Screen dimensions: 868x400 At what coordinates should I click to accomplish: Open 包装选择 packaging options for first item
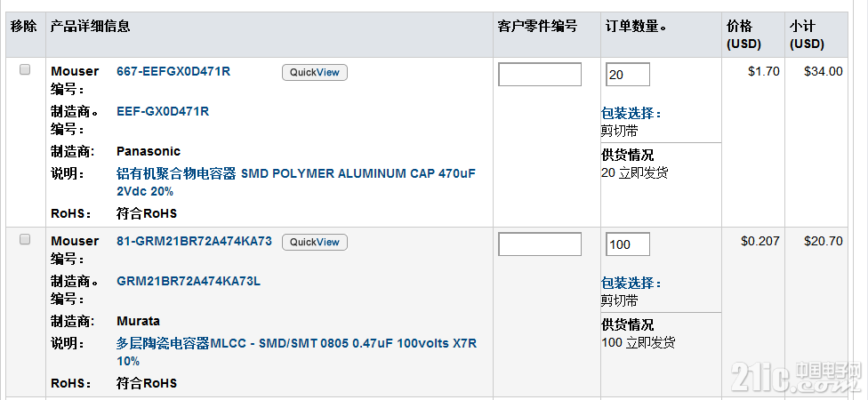tap(631, 114)
